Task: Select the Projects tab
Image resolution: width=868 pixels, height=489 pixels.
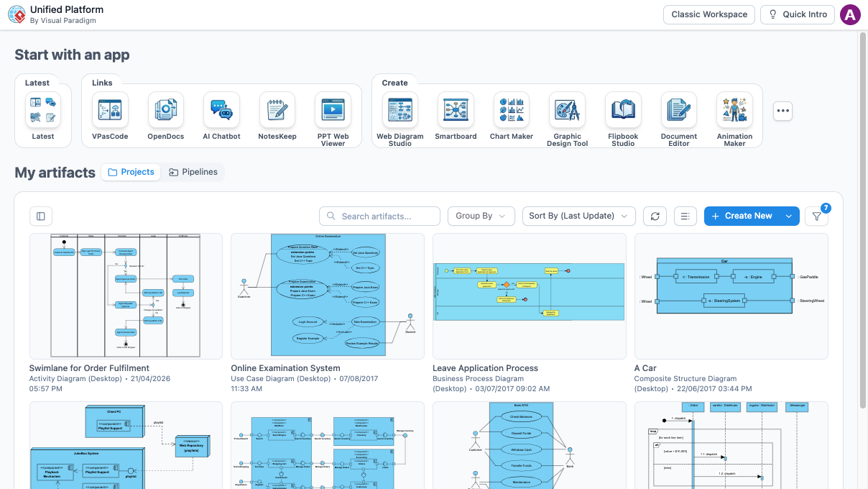Action: pos(131,172)
